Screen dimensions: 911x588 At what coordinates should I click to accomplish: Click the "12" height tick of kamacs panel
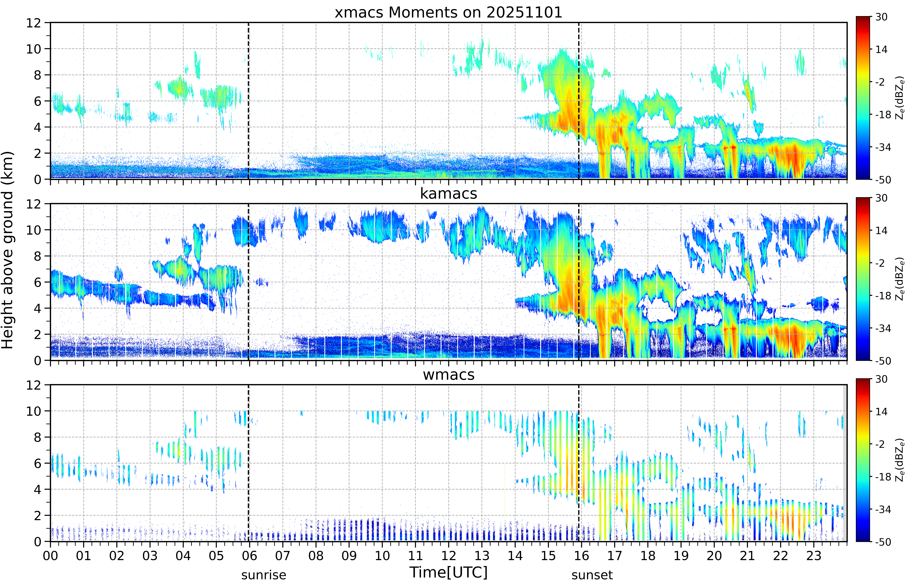(34, 204)
